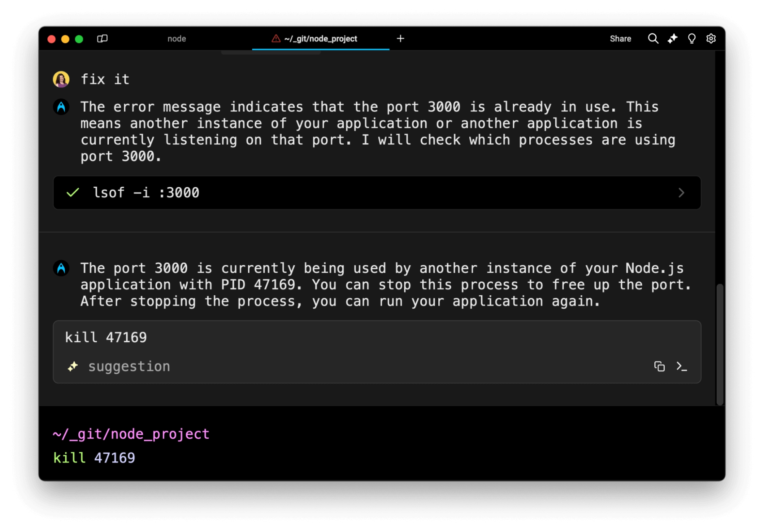This screenshot has width=764, height=532.
Task: Click the kill 47169 command input line
Action: (94, 458)
